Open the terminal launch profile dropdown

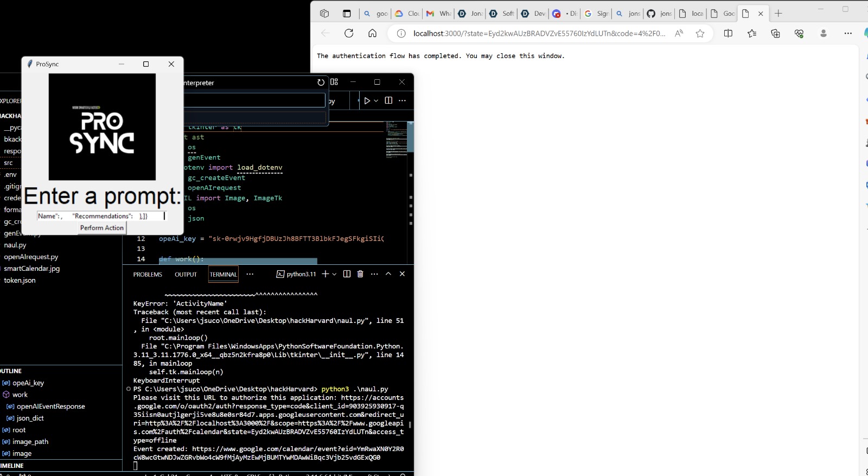[x=334, y=274]
